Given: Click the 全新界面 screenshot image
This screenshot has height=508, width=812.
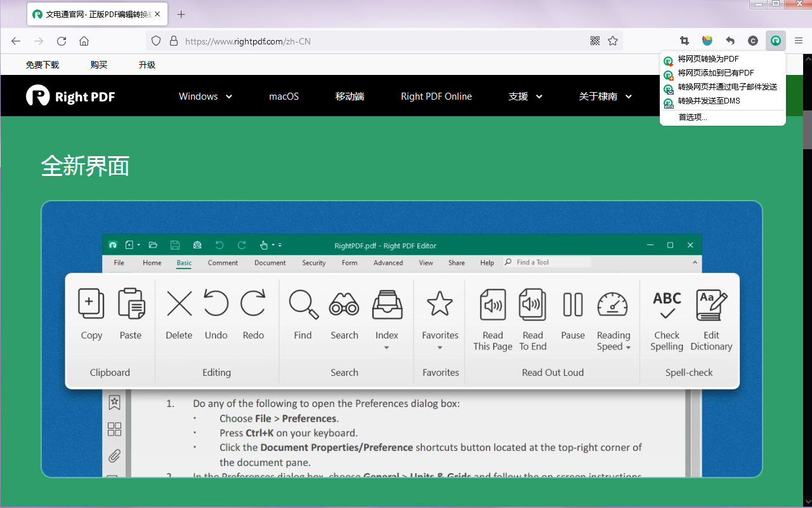Looking at the screenshot, I should point(402,339).
